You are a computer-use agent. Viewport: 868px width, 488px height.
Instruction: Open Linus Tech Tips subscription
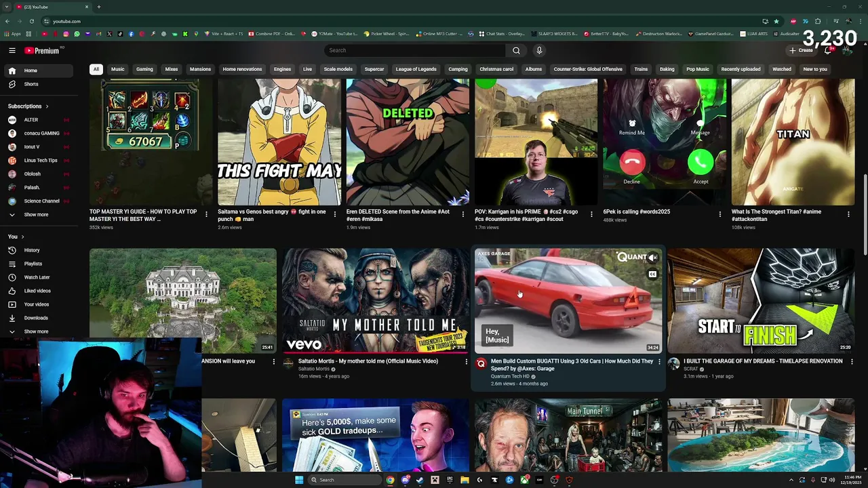[x=38, y=161]
